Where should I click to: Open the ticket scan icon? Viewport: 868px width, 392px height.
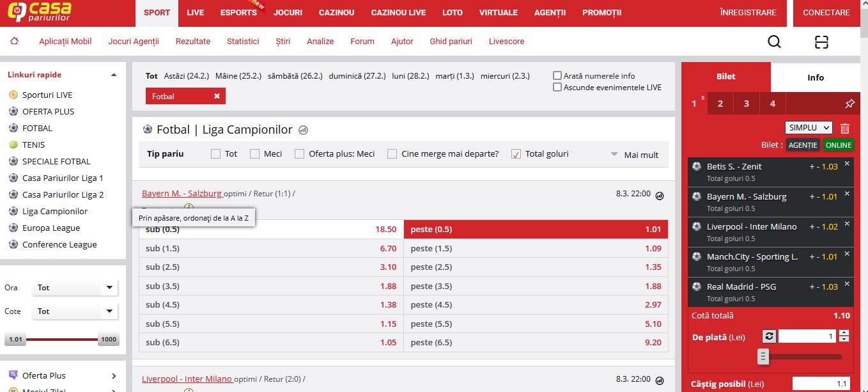tap(821, 42)
